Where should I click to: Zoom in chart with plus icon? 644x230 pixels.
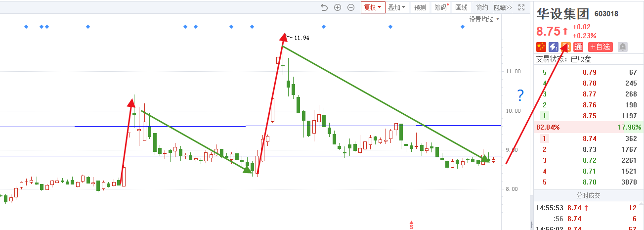tap(338, 7)
